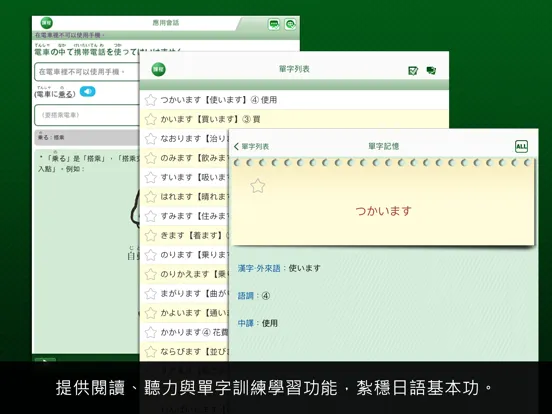Star the ならびます row
The height and width of the screenshot is (414, 552).
[x=150, y=351]
